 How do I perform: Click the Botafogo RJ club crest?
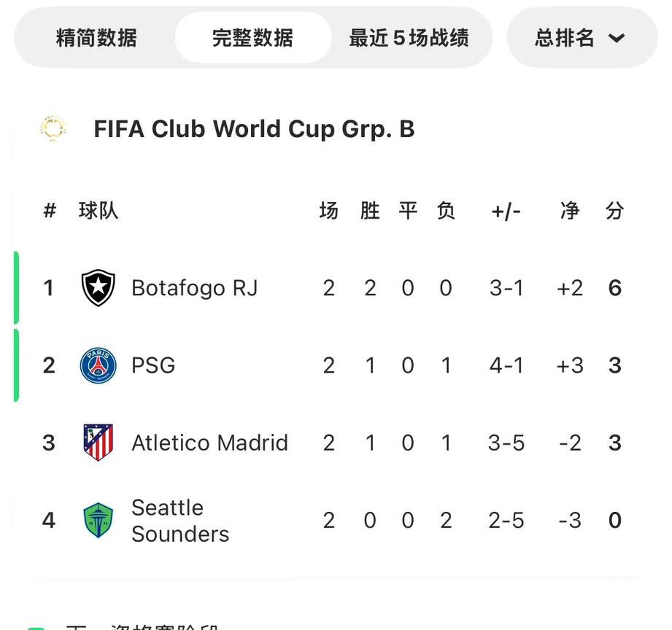(x=99, y=288)
